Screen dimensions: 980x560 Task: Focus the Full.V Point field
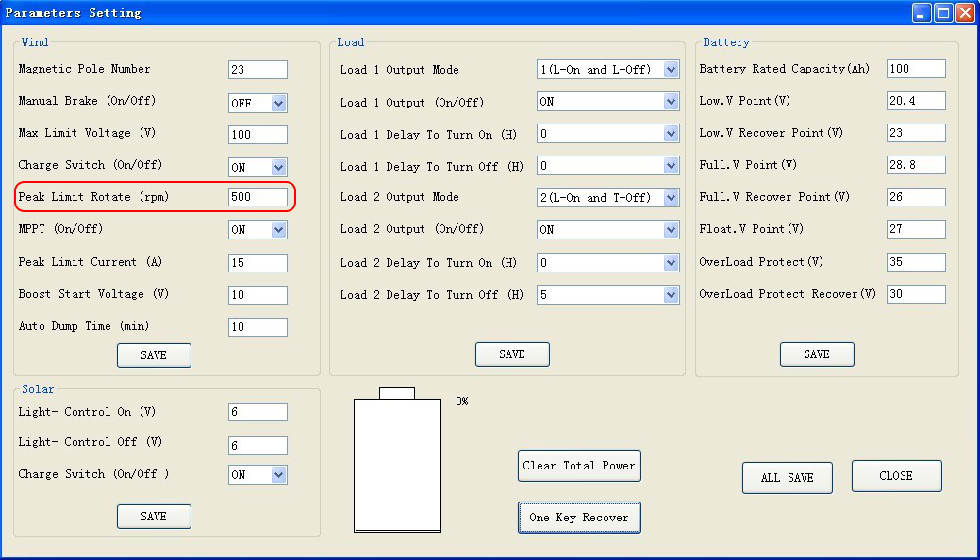(916, 165)
